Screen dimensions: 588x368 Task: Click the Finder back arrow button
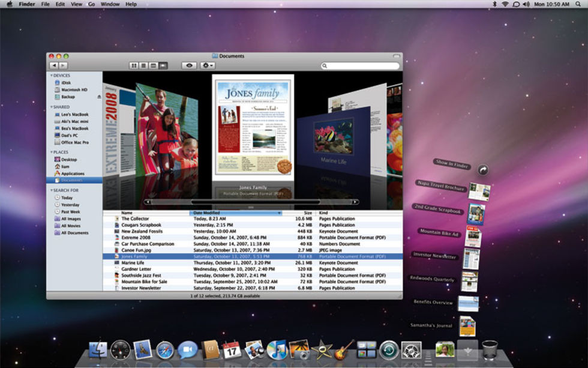(x=54, y=65)
